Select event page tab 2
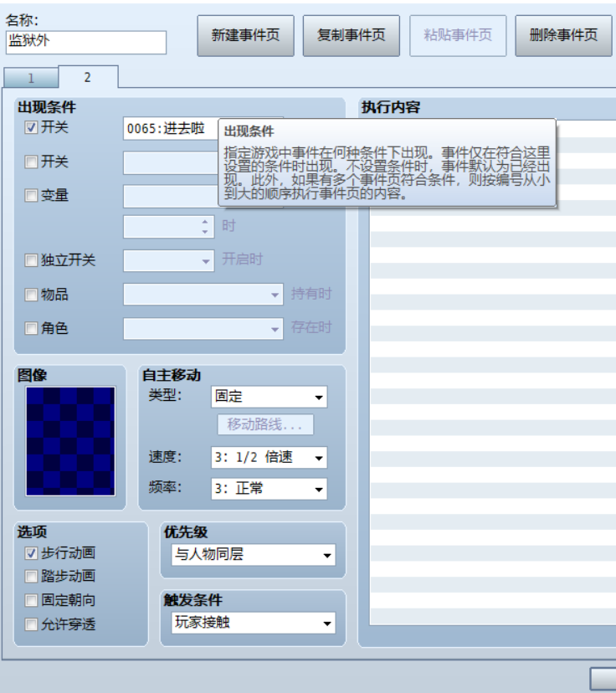Viewport: 616px width, 693px height. click(88, 77)
